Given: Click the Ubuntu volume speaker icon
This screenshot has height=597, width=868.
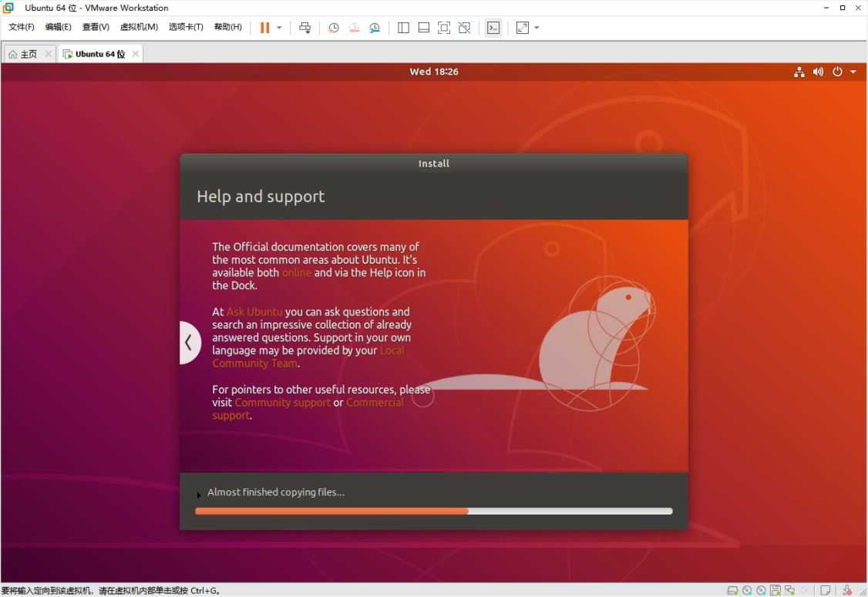Looking at the screenshot, I should 818,72.
